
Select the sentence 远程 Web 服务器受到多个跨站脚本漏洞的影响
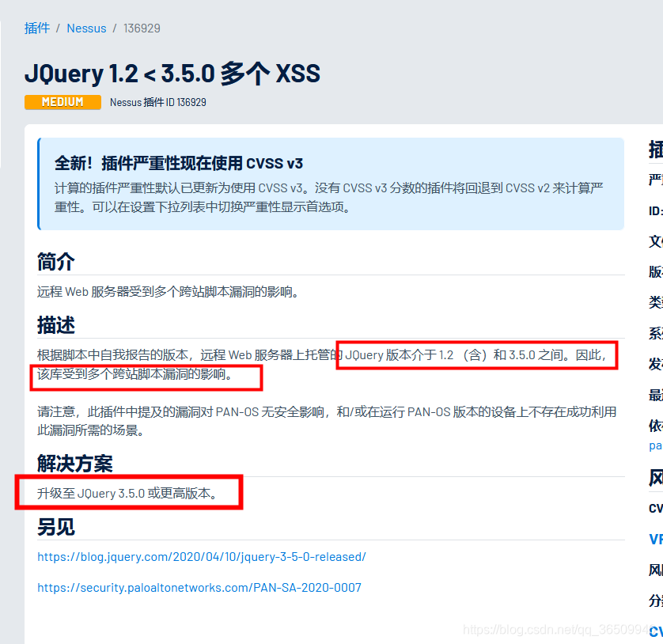point(168,292)
